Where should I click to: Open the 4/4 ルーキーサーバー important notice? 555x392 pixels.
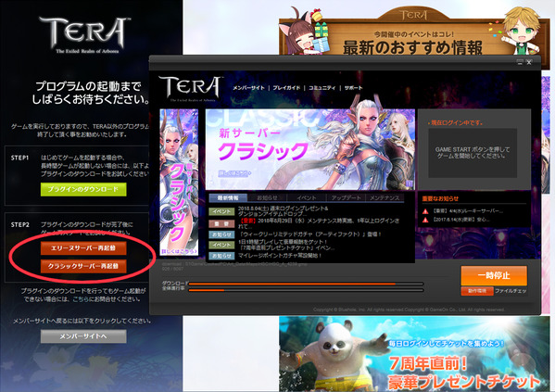467,211
